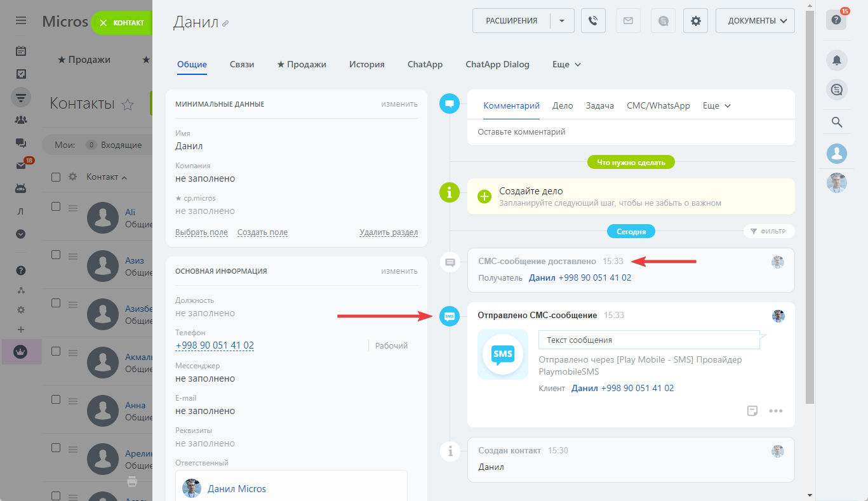
Task: Switch to the История tab
Action: point(366,64)
